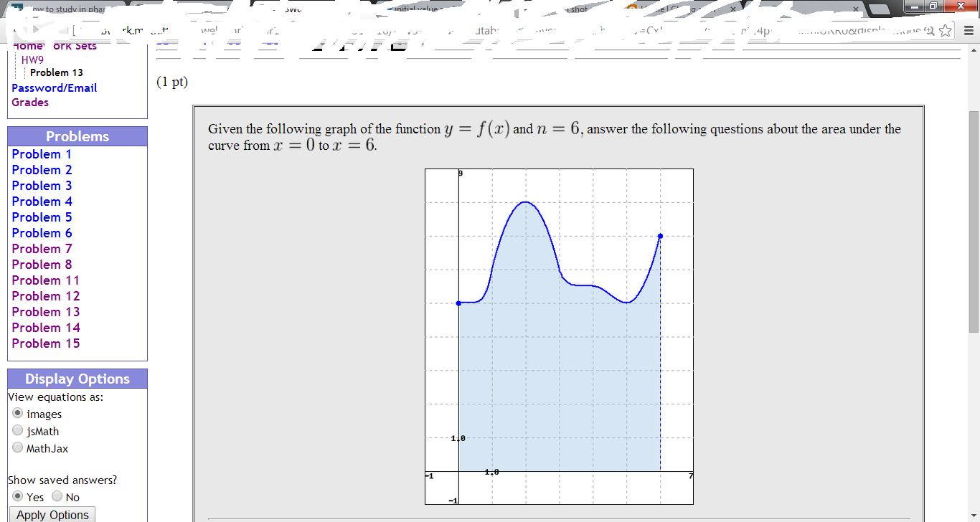Open the Grades page
This screenshot has height=522, width=980.
tap(29, 102)
